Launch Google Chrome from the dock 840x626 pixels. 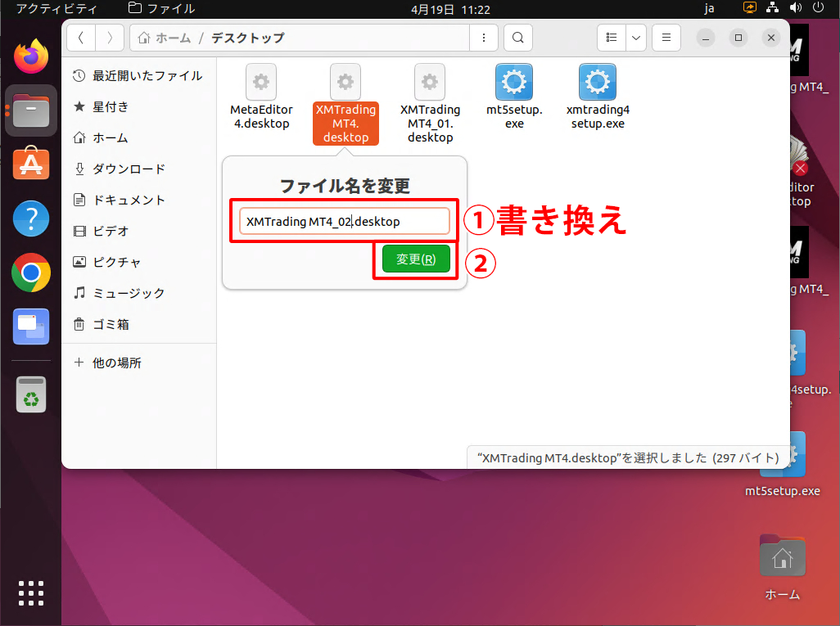[x=31, y=273]
